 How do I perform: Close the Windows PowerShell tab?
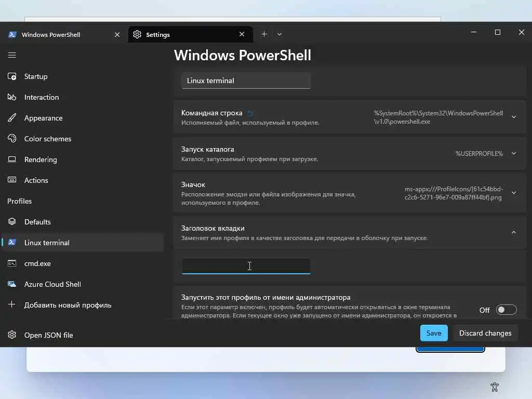point(117,35)
